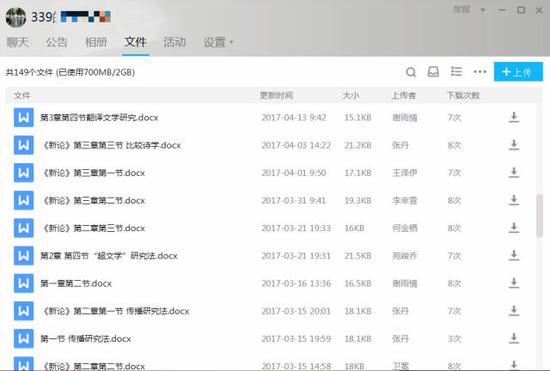Screen dimensions: 550x371
Task: Sort by 下载次数 column header
Action: [463, 95]
